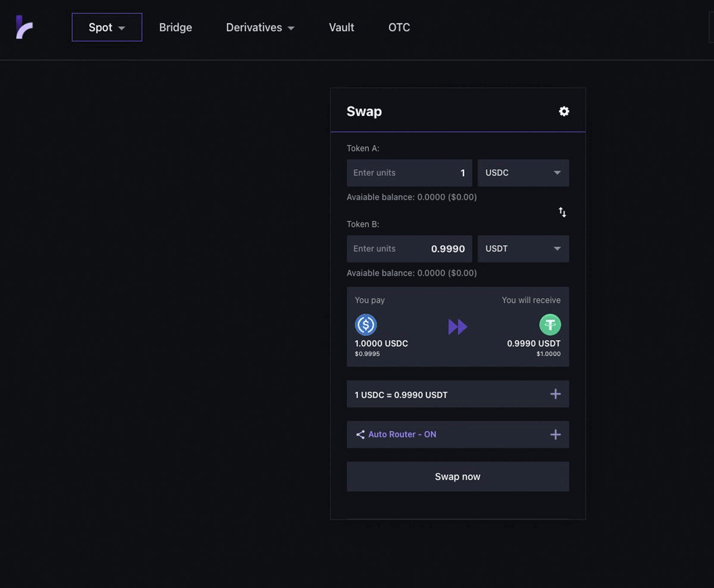The height and width of the screenshot is (588, 714).
Task: Go to the Vault page
Action: tap(342, 27)
